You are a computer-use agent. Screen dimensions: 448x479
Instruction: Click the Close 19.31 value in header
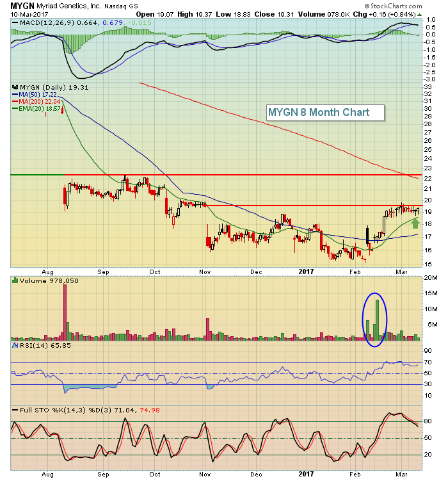point(275,14)
